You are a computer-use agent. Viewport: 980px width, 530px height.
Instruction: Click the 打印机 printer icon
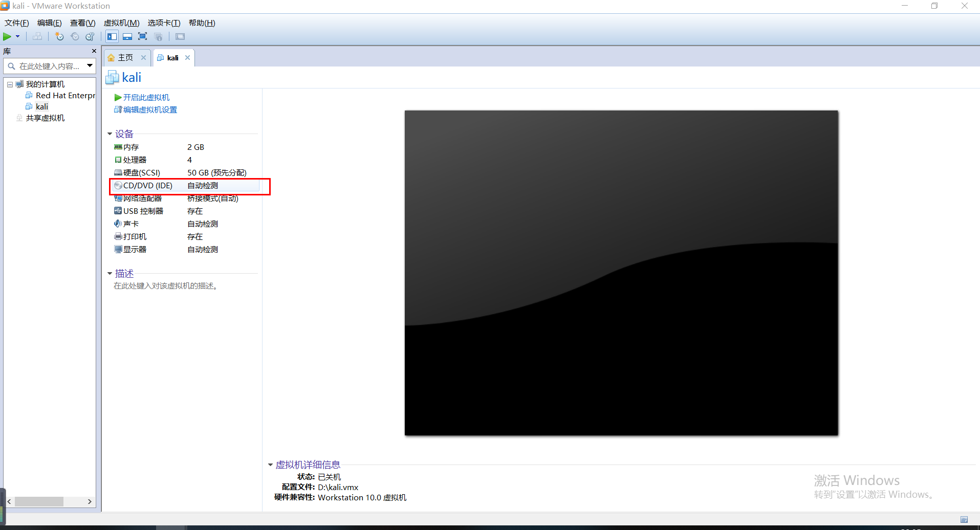(x=118, y=237)
